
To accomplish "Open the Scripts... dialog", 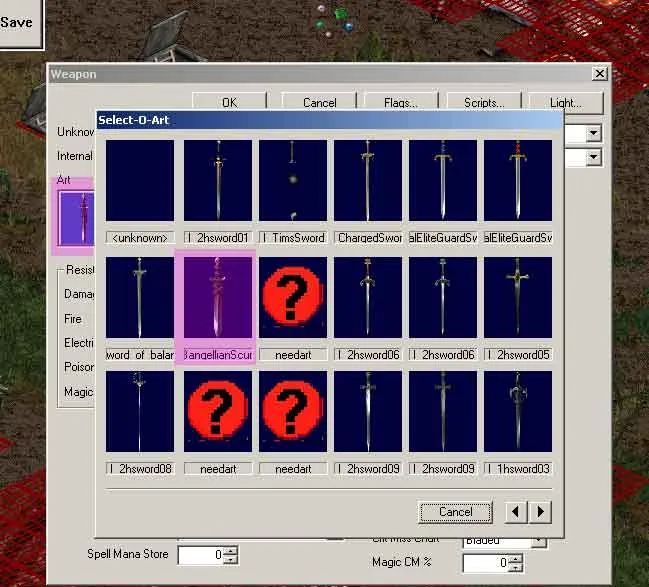I will [484, 102].
